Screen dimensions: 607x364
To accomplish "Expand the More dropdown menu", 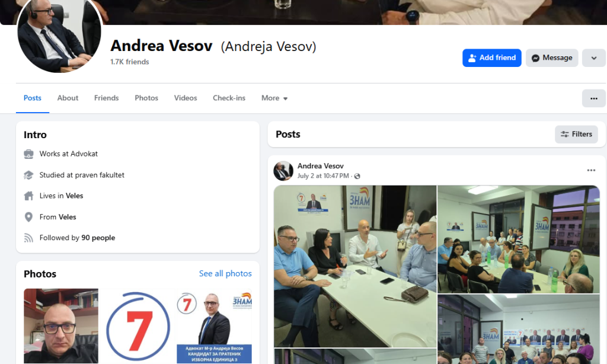I will tap(274, 98).
